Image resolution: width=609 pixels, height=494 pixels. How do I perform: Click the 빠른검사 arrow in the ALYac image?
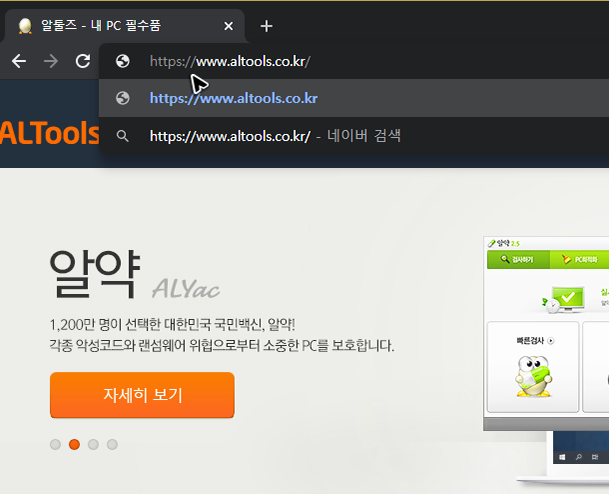[551, 341]
